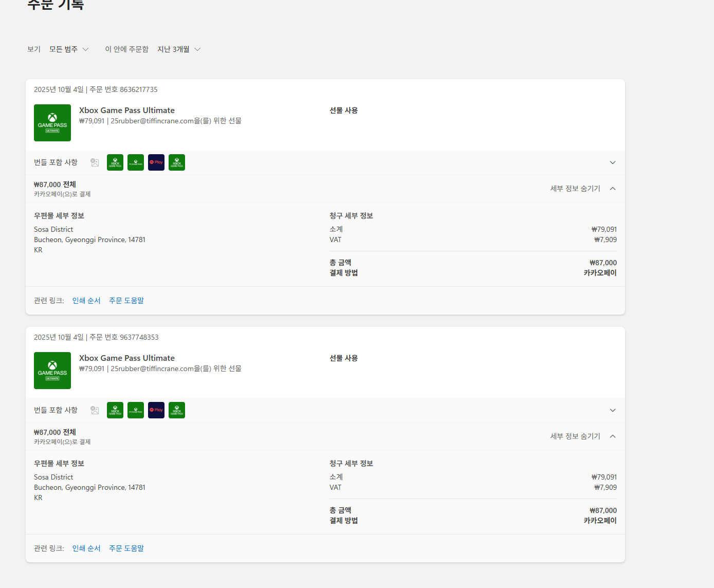
Task: Click 인쇄 순서 link for order 8636217735
Action: point(86,301)
